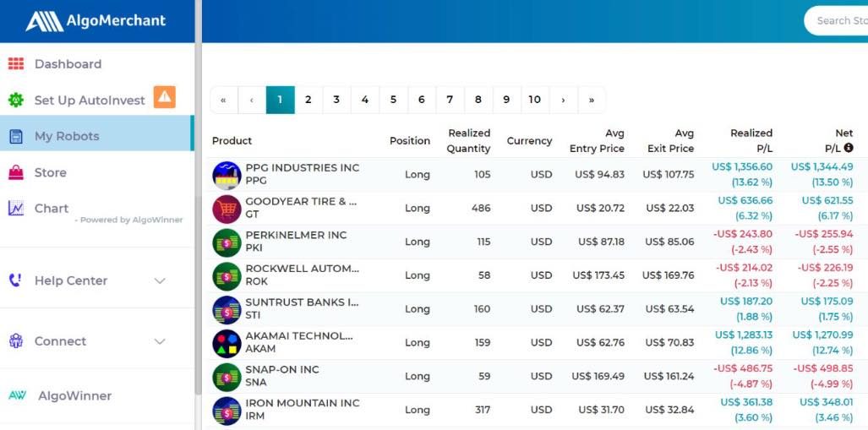Click the PPG Industries product icon
The height and width of the screenshot is (430, 868).
227,175
